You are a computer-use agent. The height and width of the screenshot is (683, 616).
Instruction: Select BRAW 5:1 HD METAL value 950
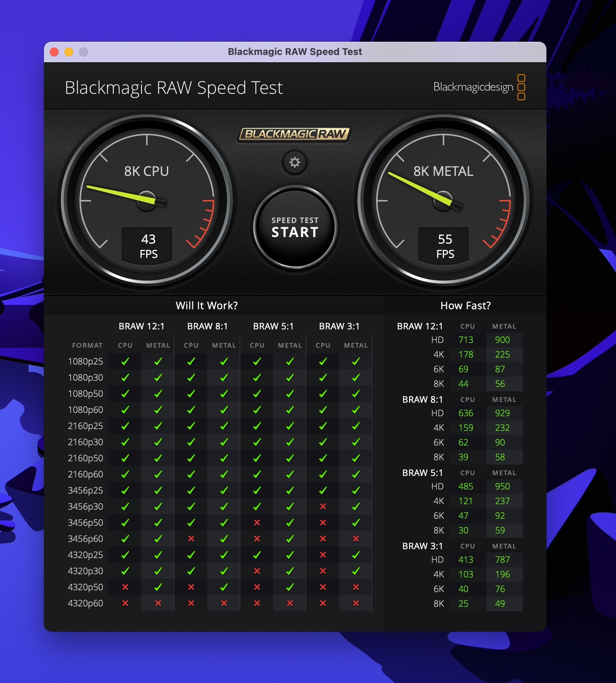coord(502,487)
